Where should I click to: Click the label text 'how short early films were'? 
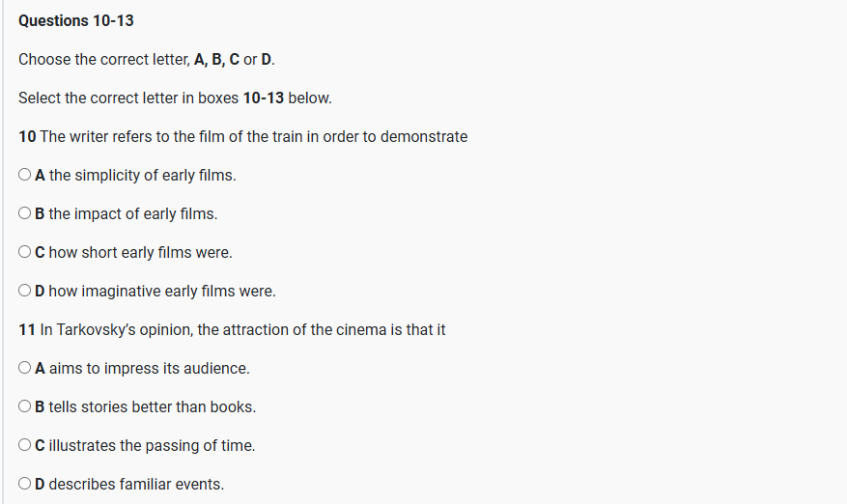pos(140,252)
